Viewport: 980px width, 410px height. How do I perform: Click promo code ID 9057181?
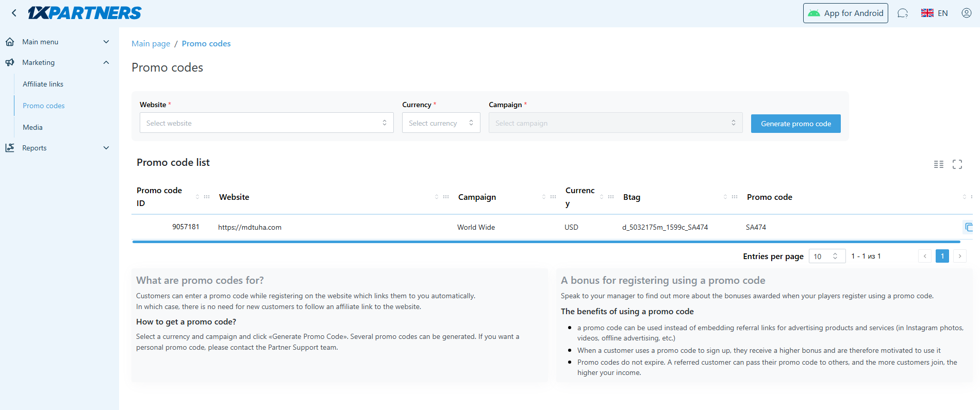point(186,227)
